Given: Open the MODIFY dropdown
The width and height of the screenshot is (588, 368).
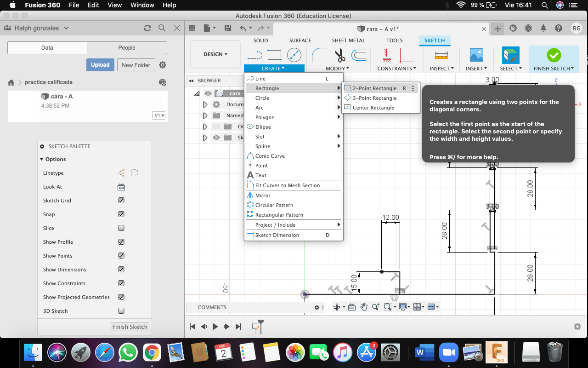Looking at the screenshot, I should coord(338,69).
